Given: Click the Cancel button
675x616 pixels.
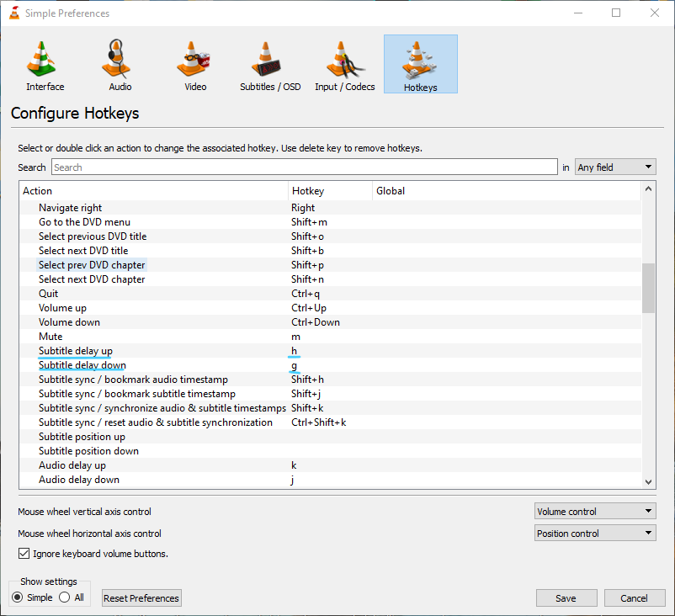Looking at the screenshot, I should pyautogui.click(x=634, y=598).
